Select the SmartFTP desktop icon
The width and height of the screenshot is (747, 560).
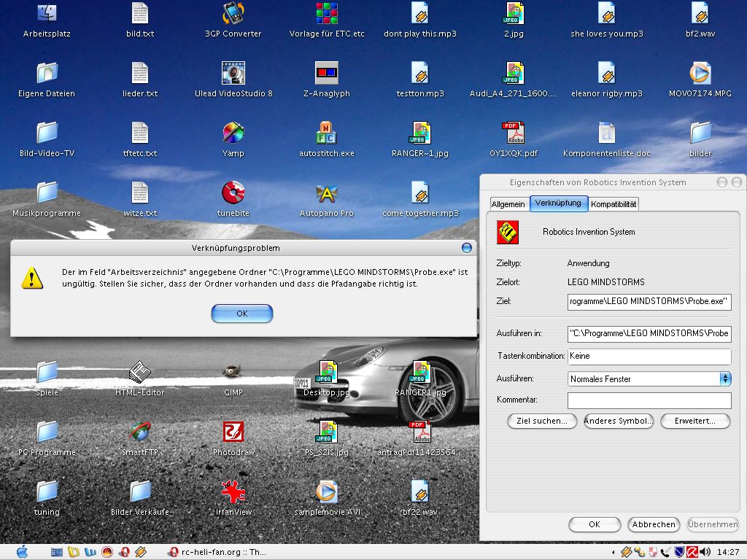(140, 433)
